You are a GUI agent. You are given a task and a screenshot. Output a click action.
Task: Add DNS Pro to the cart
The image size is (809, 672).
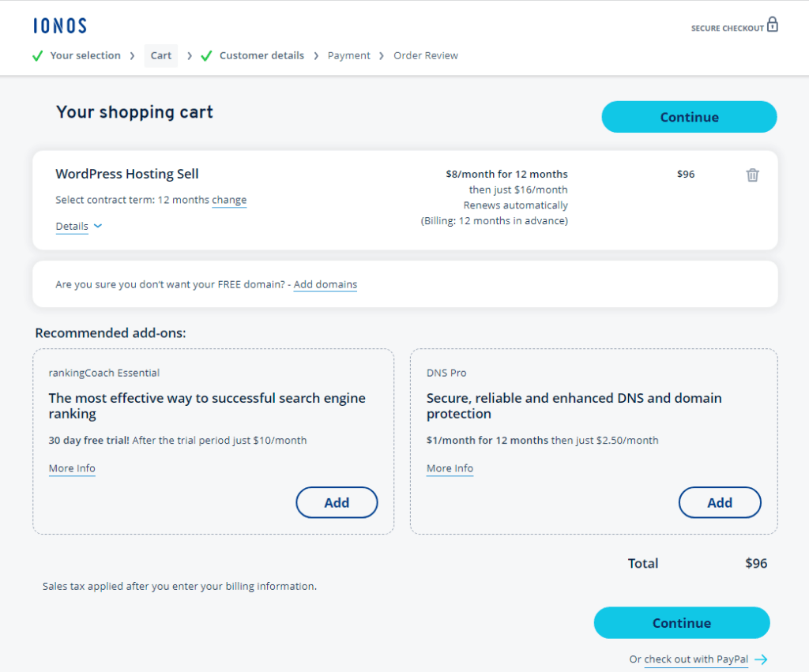[x=720, y=502]
